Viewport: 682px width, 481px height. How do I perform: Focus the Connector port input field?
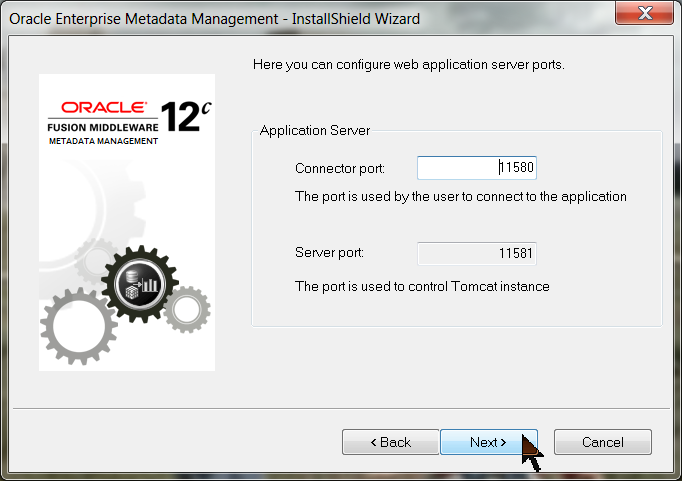click(476, 168)
